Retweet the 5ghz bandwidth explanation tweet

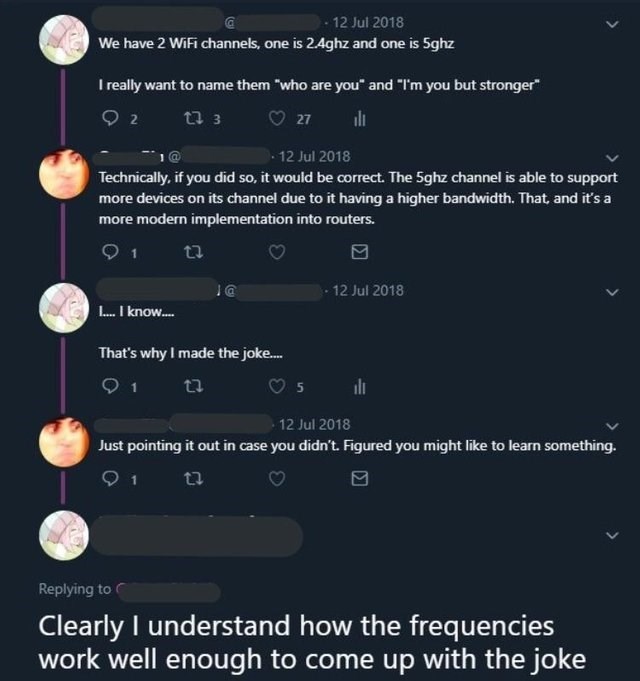click(191, 253)
